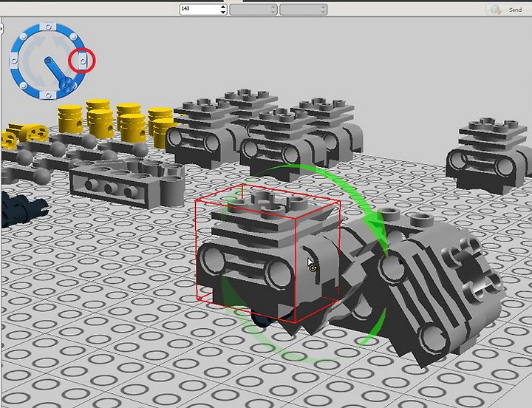This screenshot has height=408, width=532.
Task: Click the wheel's lower-left snap dot
Action: tap(23, 86)
